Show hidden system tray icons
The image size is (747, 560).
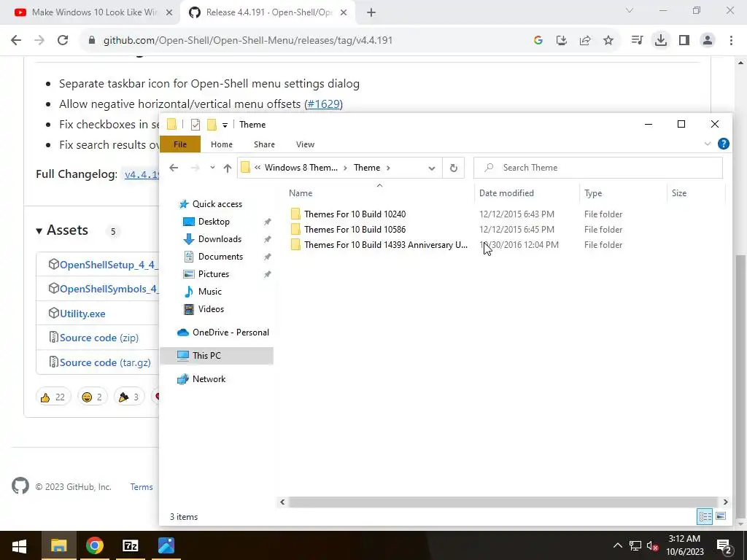coord(617,545)
